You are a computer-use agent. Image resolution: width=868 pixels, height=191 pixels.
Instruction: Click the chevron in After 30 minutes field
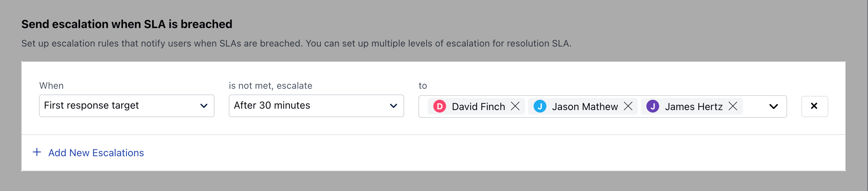[394, 106]
